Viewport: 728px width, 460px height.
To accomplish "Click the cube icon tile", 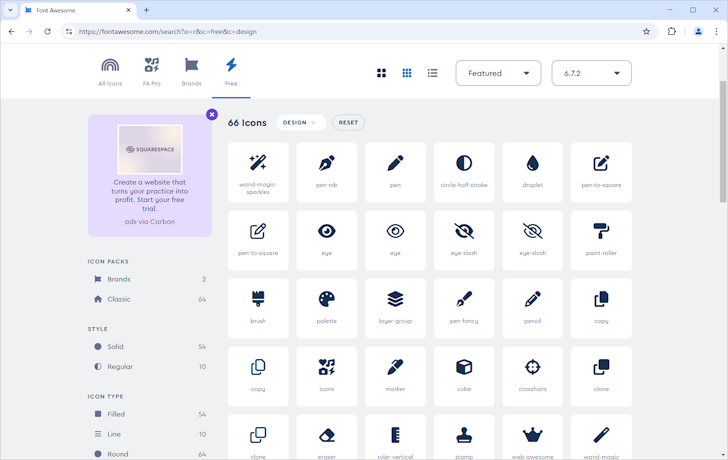I will pos(464,376).
